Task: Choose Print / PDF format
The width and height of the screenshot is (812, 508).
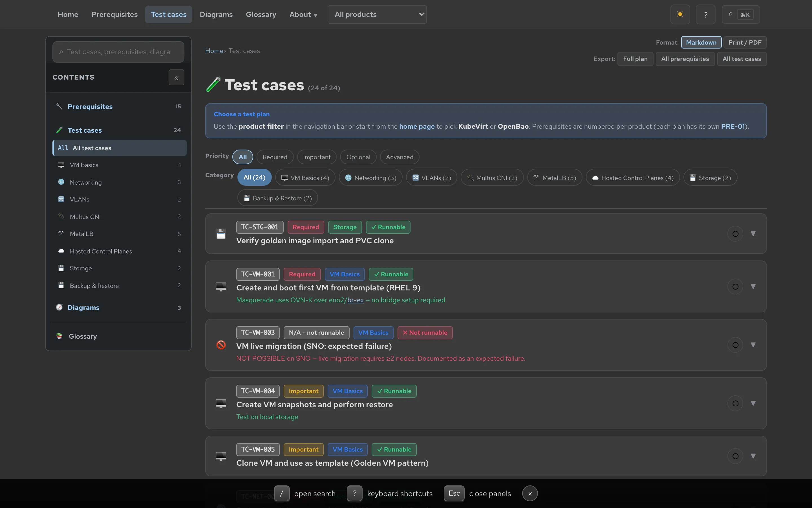Action: pos(745,42)
